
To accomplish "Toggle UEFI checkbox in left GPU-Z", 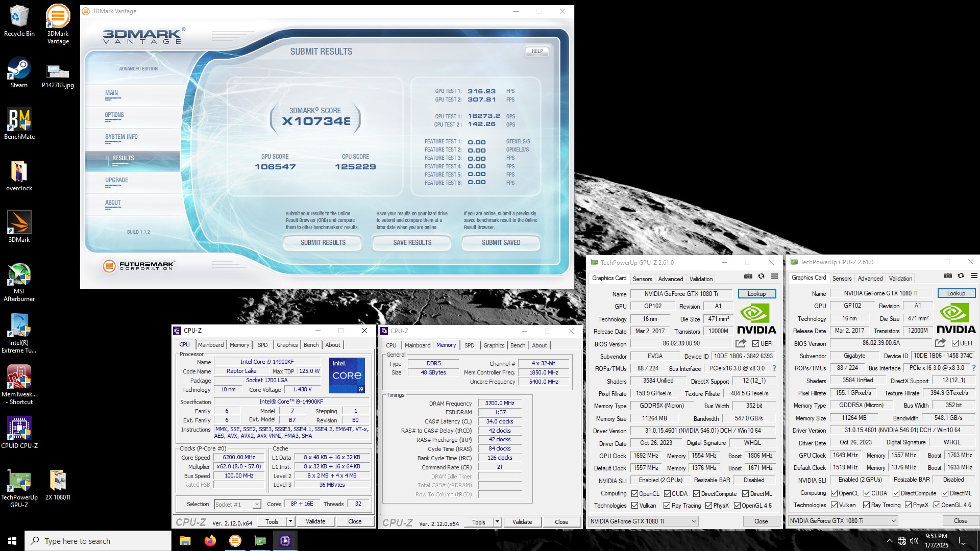I will click(x=755, y=343).
